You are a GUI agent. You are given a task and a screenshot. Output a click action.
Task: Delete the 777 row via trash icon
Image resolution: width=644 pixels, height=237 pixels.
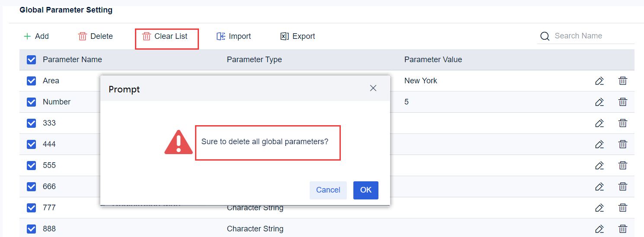click(623, 208)
